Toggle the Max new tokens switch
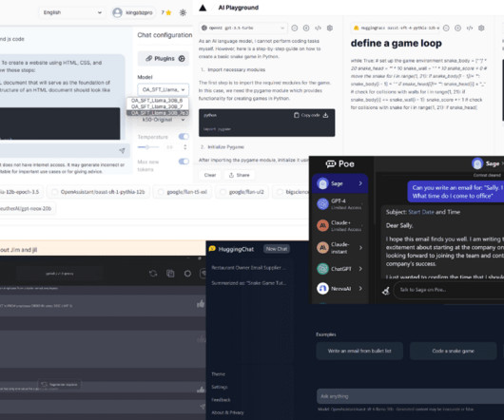Image resolution: width=504 pixels, height=420 pixels. (x=184, y=162)
